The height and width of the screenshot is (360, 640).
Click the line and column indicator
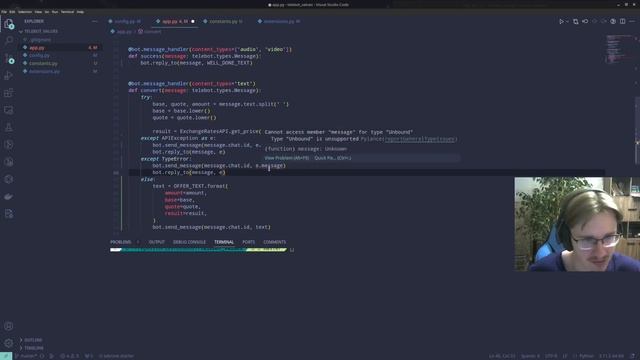pyautogui.click(x=502, y=356)
